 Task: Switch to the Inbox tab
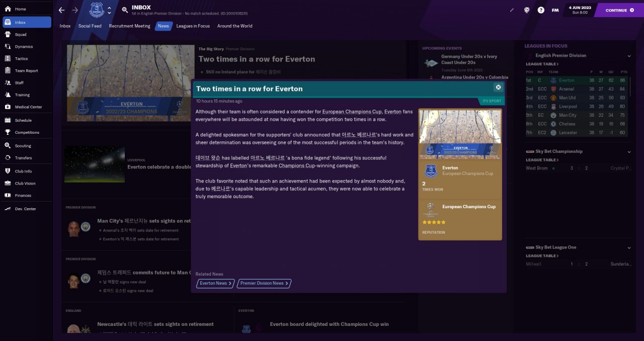[65, 26]
